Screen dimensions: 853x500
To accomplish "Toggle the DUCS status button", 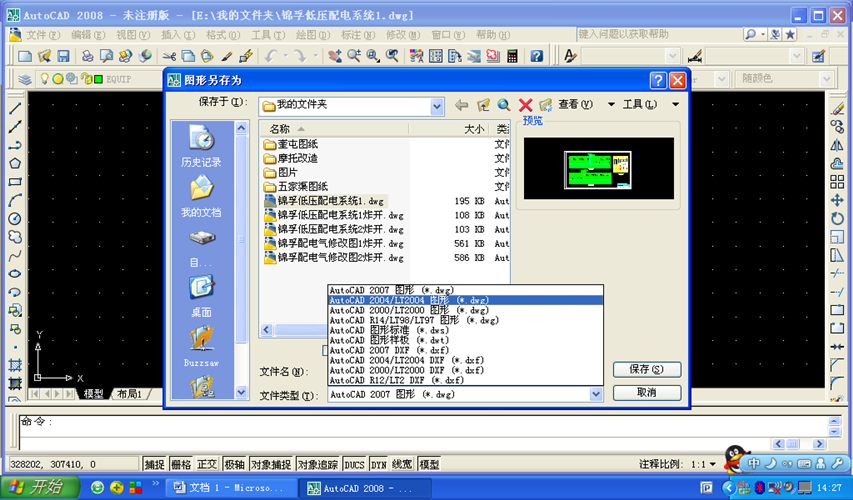I will tap(354, 464).
